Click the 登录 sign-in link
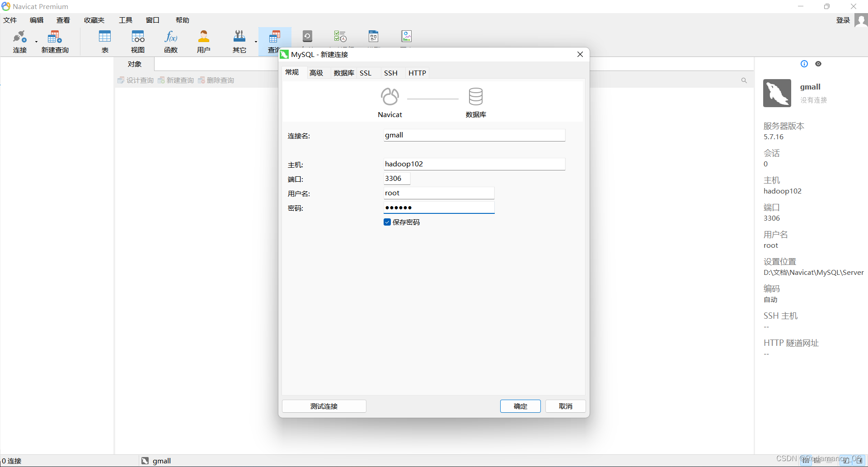Screen dimensions: 868x467 click(x=843, y=20)
